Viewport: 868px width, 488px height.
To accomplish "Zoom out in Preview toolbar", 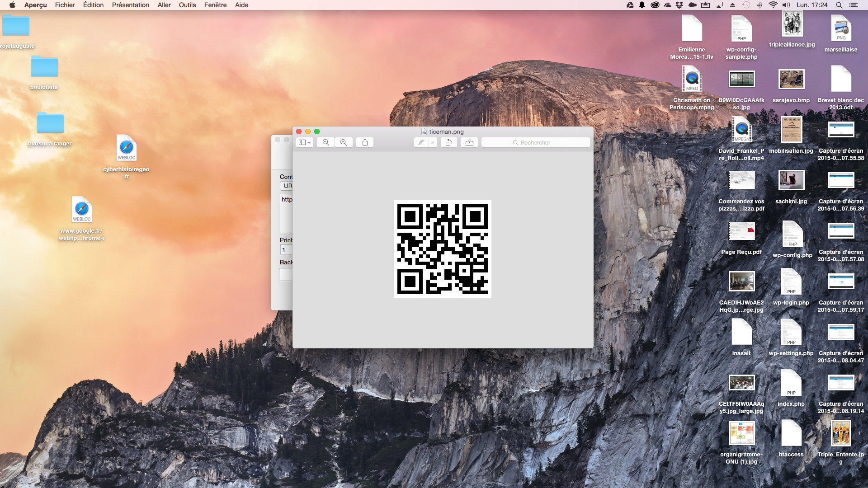I will (x=325, y=142).
